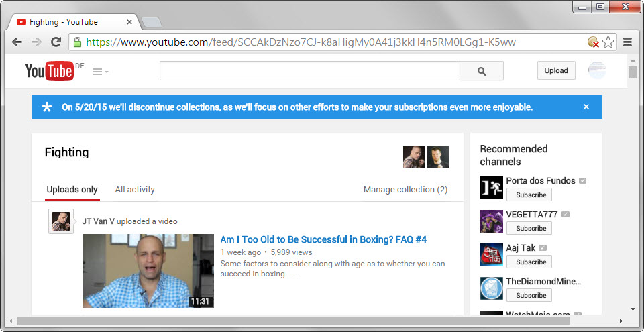The image size is (644, 332).
Task: Open the second channel thumbnail beside Fighting
Action: tap(438, 157)
